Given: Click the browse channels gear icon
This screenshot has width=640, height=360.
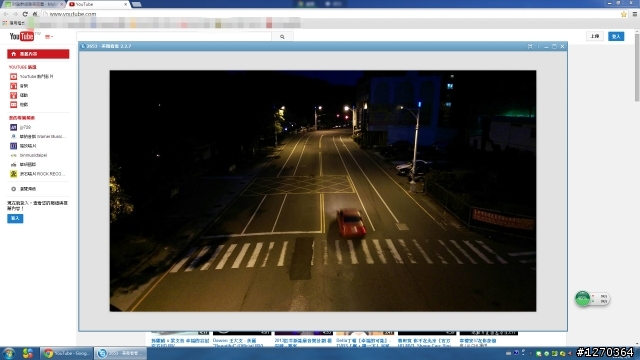Looking at the screenshot, I should [x=13, y=189].
